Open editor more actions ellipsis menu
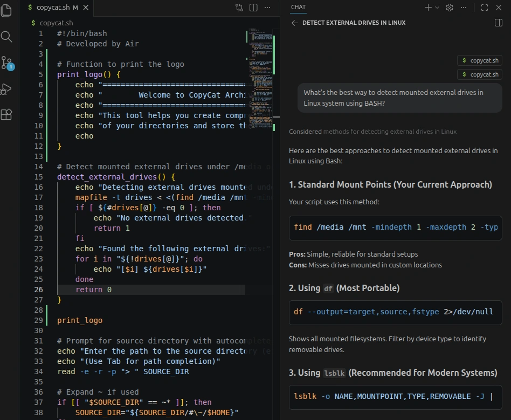 267,8
